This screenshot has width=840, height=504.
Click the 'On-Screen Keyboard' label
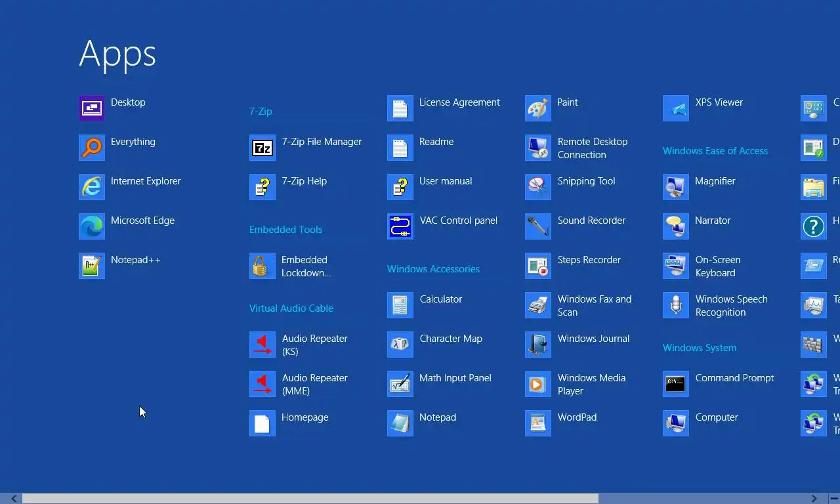point(718,266)
